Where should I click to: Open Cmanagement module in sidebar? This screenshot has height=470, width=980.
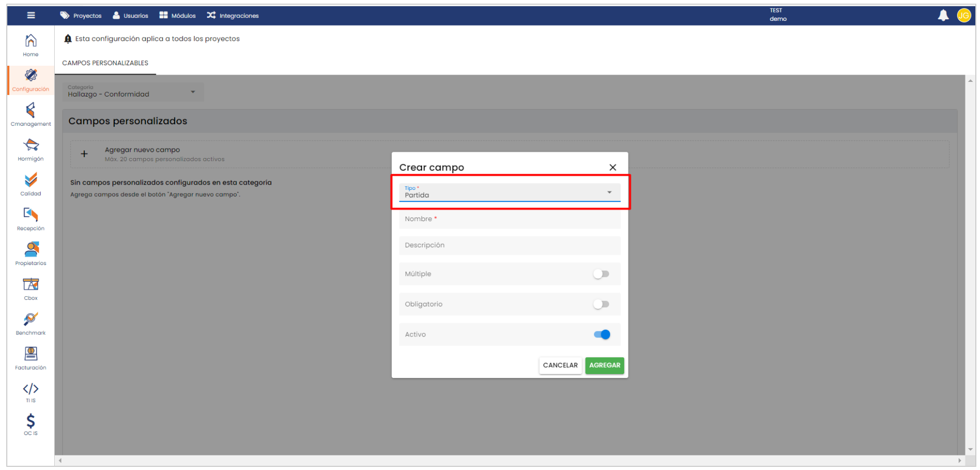[x=31, y=111]
